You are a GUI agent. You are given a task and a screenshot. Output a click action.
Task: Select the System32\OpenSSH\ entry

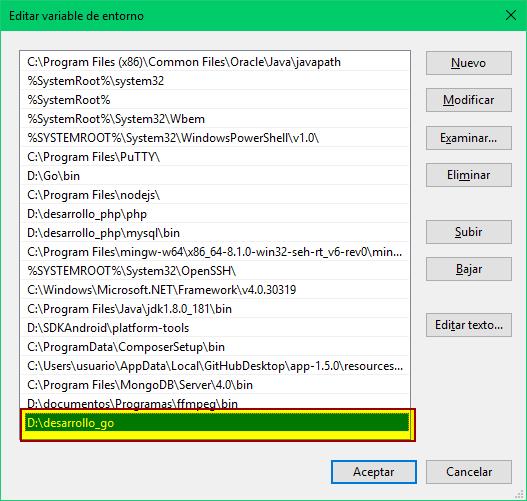coord(215,271)
